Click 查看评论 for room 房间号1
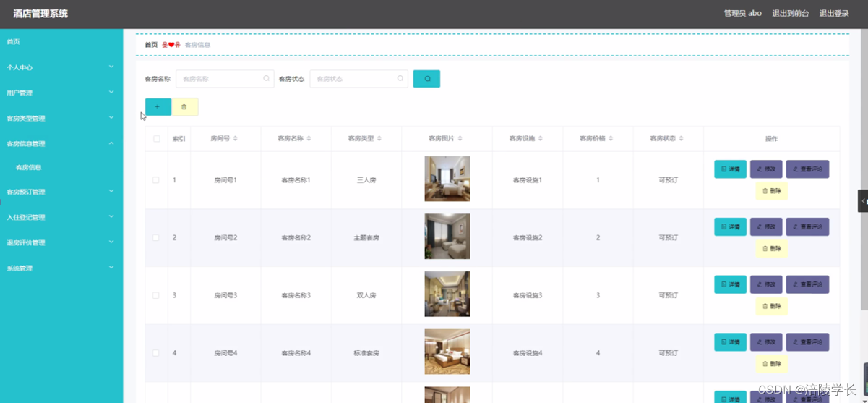 pos(807,169)
